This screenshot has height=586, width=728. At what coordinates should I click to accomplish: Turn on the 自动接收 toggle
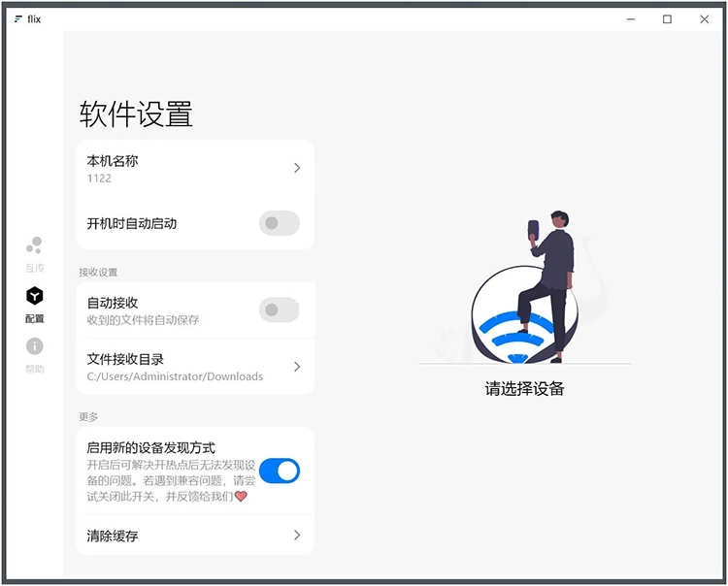click(x=279, y=310)
